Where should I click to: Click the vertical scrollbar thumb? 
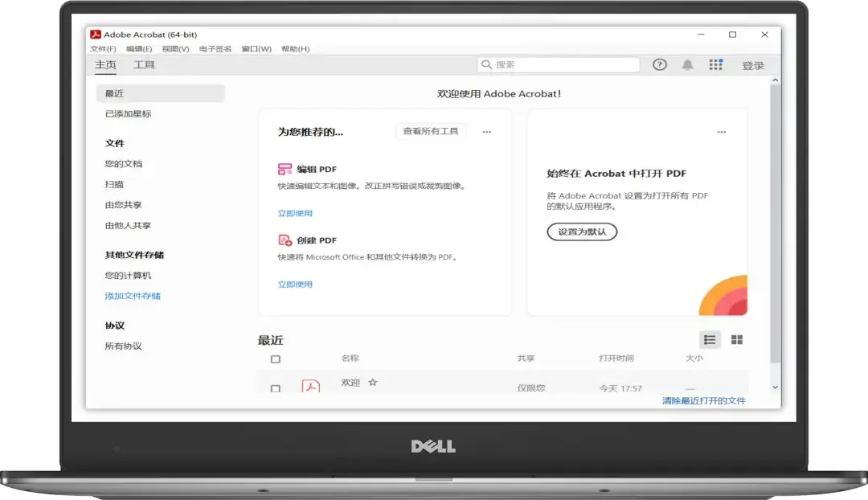coord(775,223)
